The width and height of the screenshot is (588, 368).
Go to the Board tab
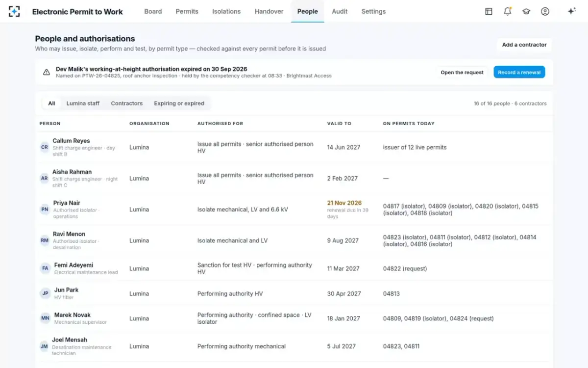(x=153, y=11)
